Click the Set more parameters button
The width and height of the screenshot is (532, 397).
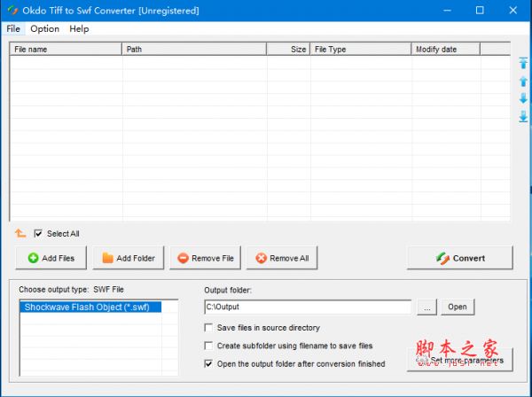click(x=460, y=360)
